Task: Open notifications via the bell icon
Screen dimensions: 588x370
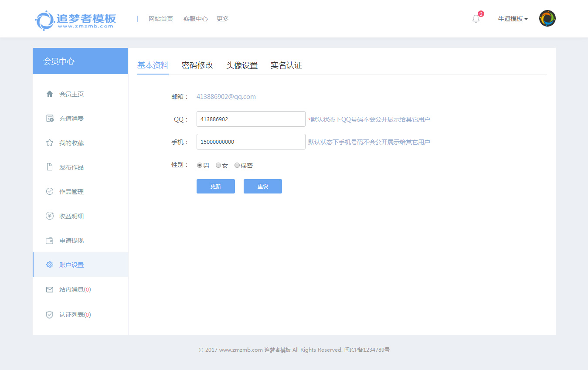Action: 476,19
